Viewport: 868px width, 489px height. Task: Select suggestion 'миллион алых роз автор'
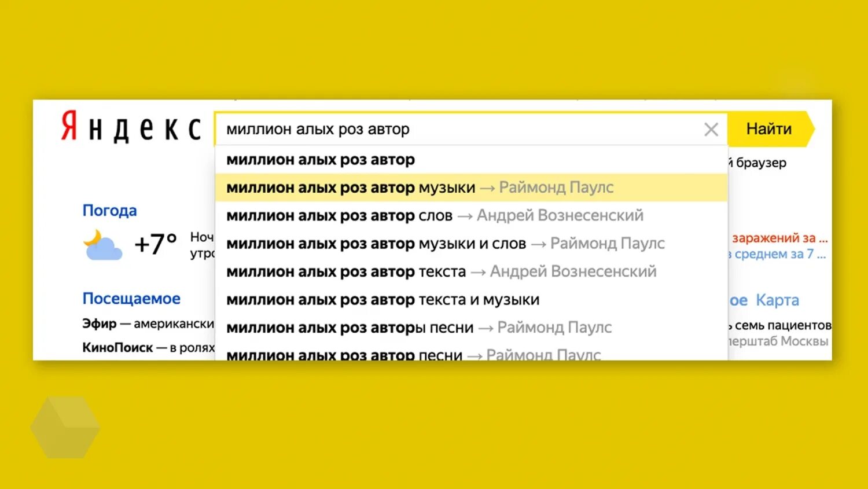pyautogui.click(x=471, y=160)
